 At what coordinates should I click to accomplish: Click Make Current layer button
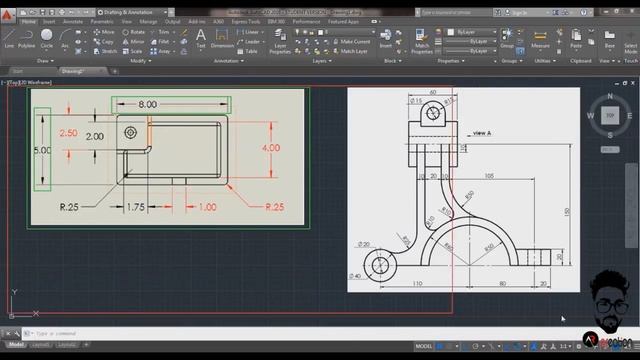tap(352, 42)
